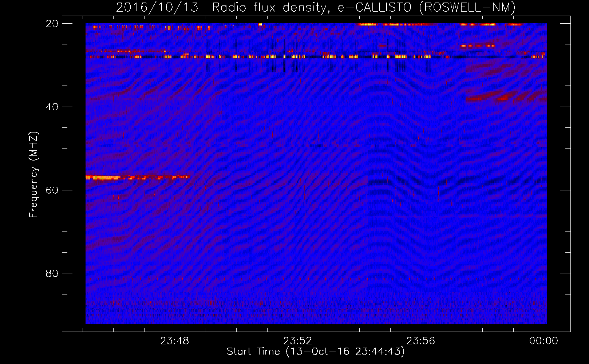Click the 23:52 time tick label
Viewport: 589px width, 364px height.
[298, 341]
